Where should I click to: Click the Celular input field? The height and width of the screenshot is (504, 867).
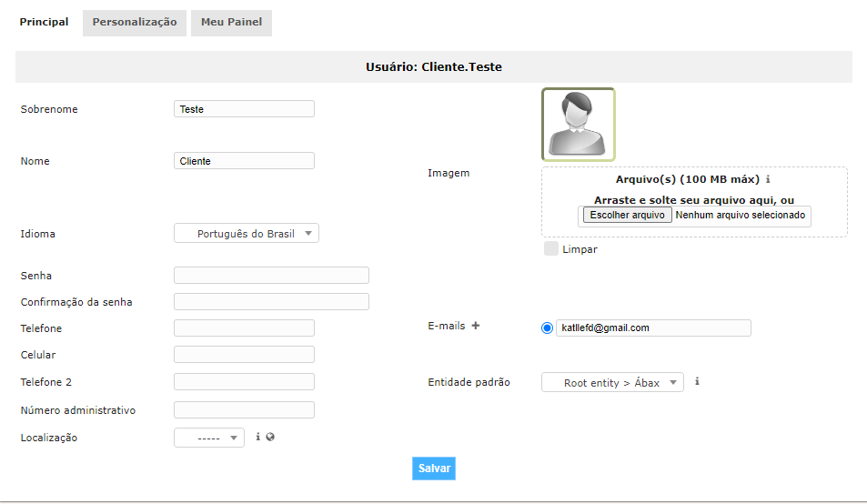(x=244, y=355)
